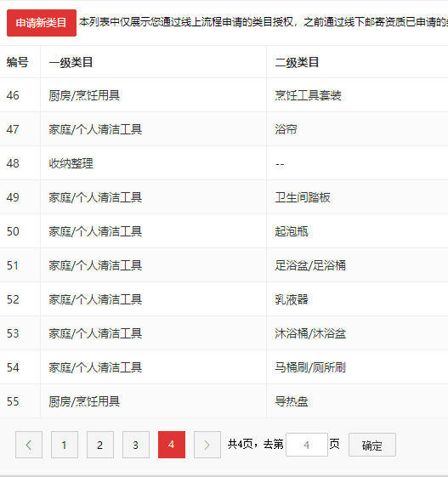The height and width of the screenshot is (477, 448).
Task: Click 家庭/个人清洁工具 in row 51
Action: tap(95, 265)
